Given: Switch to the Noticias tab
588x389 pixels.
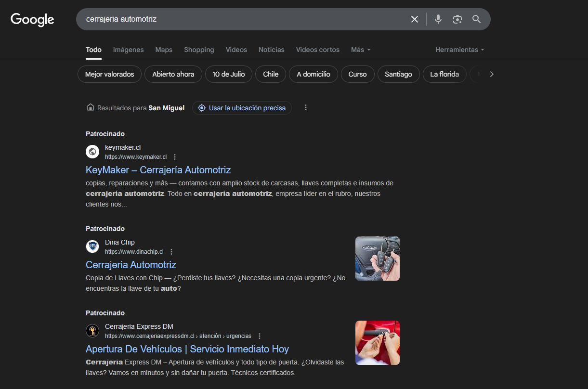Looking at the screenshot, I should coord(272,50).
